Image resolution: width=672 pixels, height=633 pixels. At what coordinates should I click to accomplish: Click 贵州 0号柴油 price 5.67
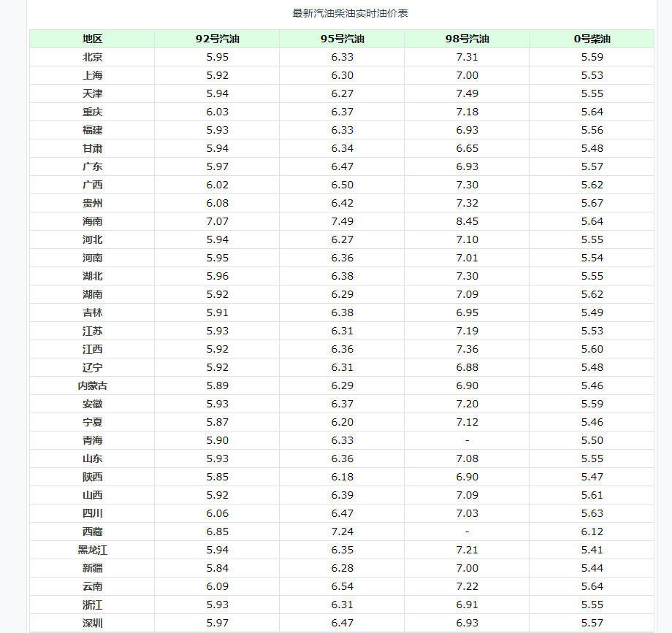pos(592,203)
